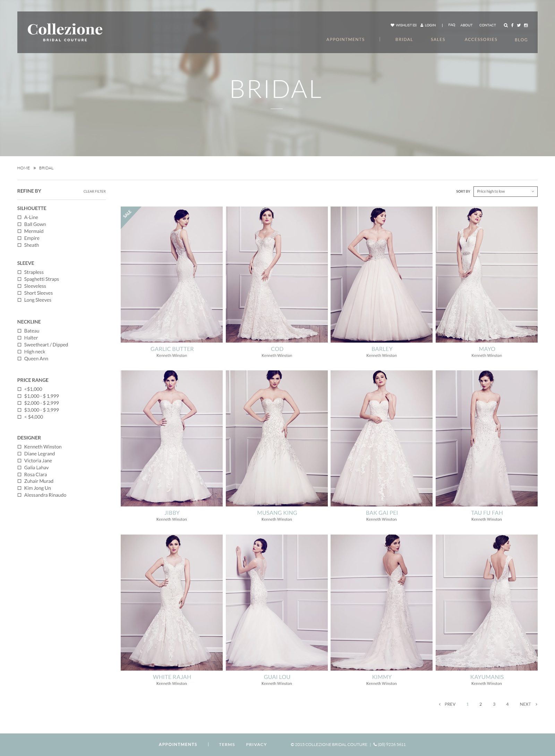This screenshot has height=756, width=555.
Task: Open the Facebook icon link
Action: point(512,25)
